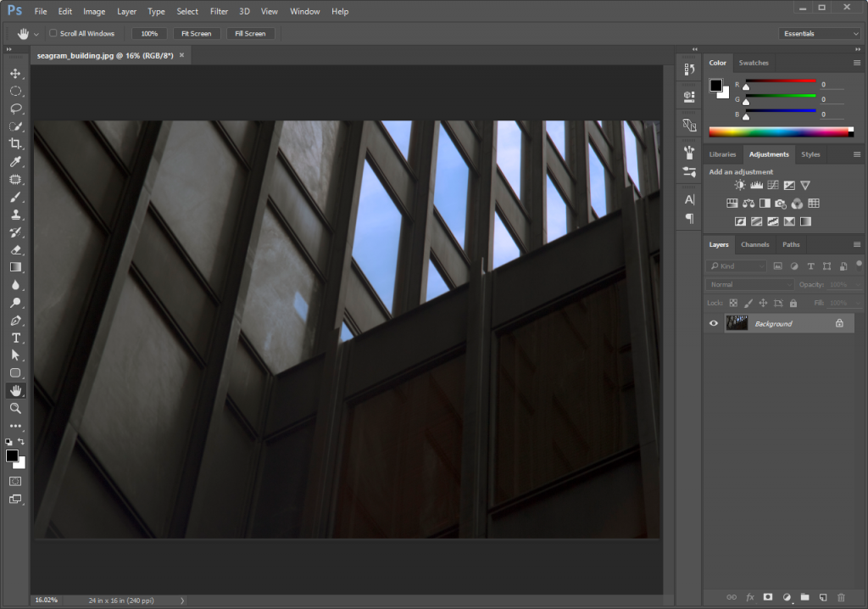Screen dimensions: 868x609
Task: Hide the Background layer with eye icon
Action: 714,323
